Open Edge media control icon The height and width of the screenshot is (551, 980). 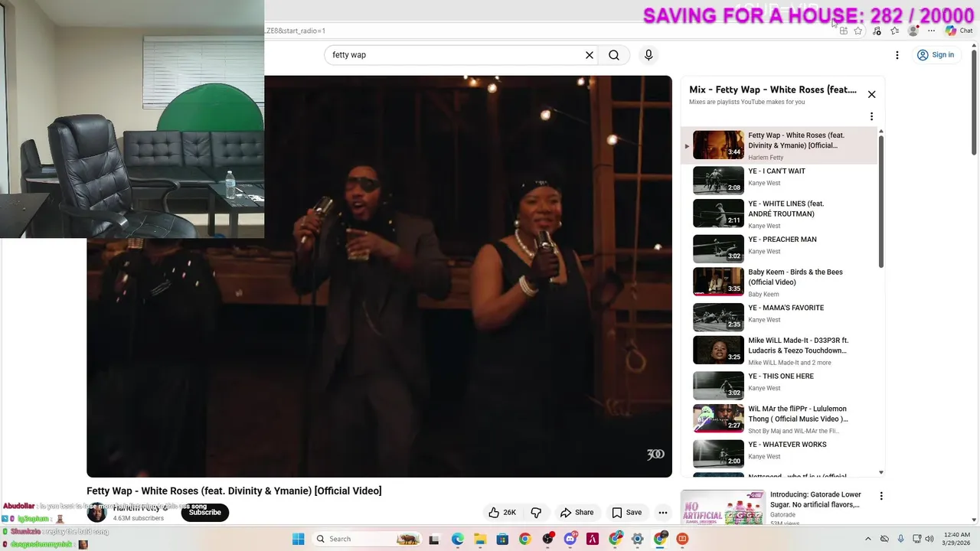point(877,31)
